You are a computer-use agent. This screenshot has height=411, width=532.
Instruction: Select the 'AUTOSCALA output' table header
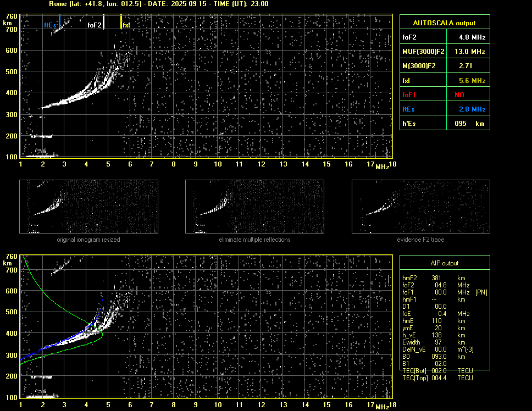445,23
